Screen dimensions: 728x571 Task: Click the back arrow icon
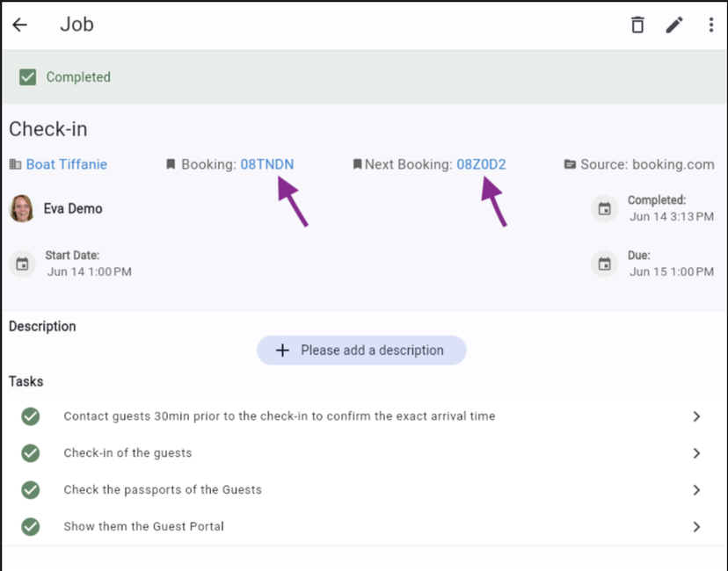(19, 25)
